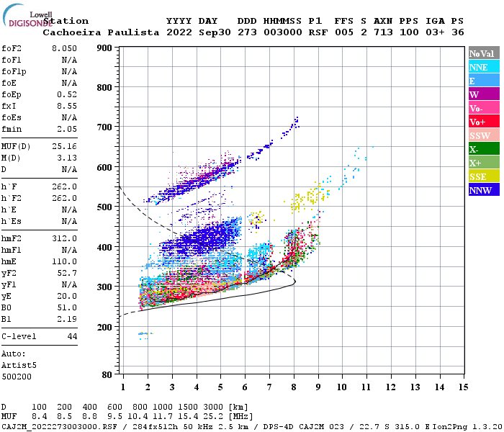
Task: Click the 900 km height axis label
Action: (104, 48)
